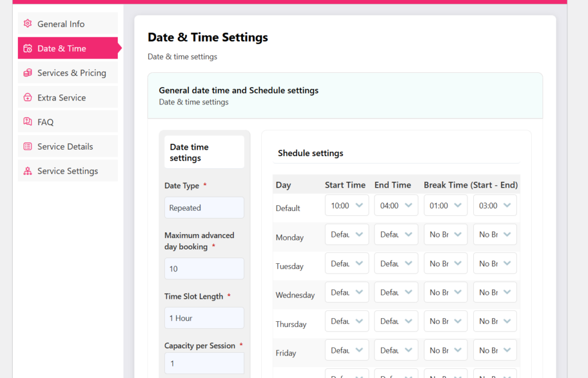The height and width of the screenshot is (378, 588).
Task: Open Monday break end dropdown
Action: pyautogui.click(x=495, y=235)
